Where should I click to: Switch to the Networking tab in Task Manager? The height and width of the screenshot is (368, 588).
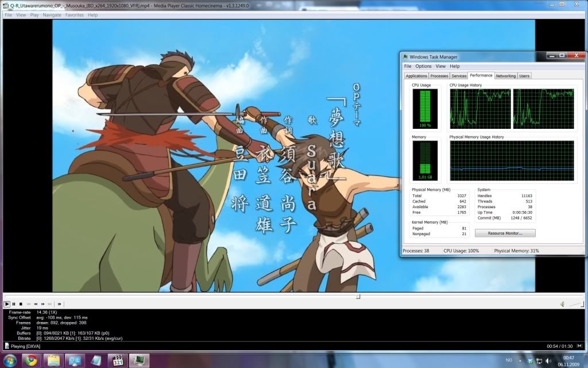click(505, 76)
